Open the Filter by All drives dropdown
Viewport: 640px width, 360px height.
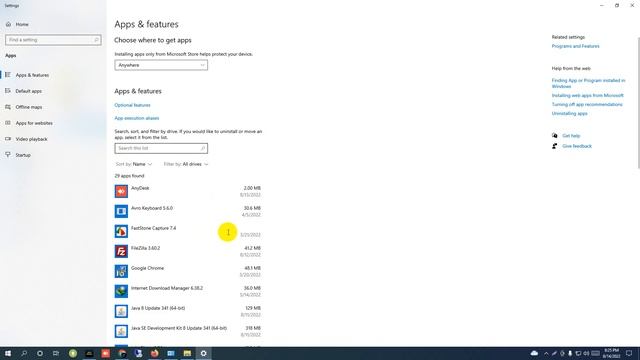pyautogui.click(x=186, y=164)
